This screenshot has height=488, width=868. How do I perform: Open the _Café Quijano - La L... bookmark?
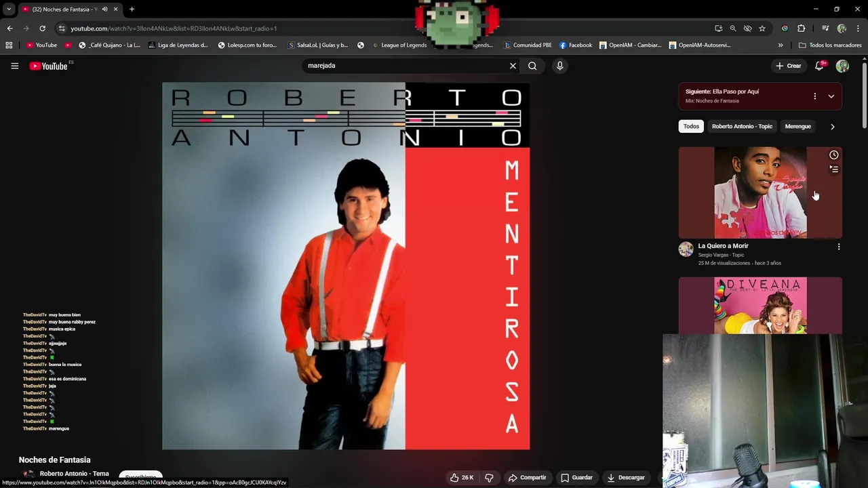[109, 45]
